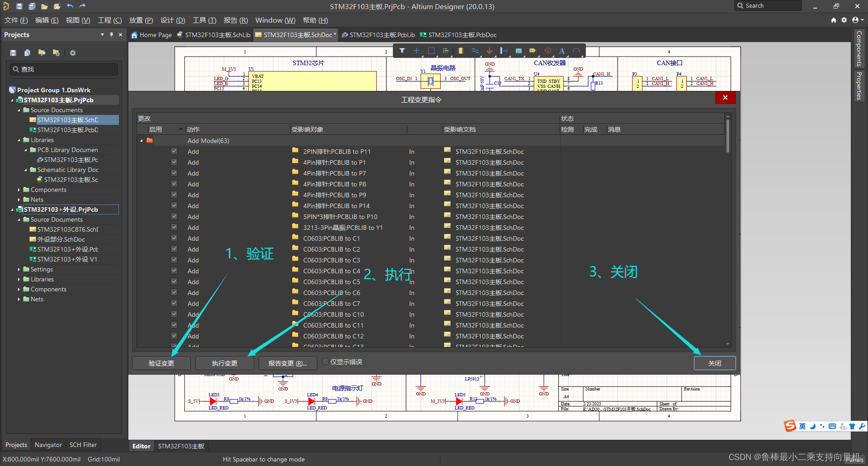The height and width of the screenshot is (466, 868).
Task: Click the Undo arrow
Action: [x=70, y=6]
